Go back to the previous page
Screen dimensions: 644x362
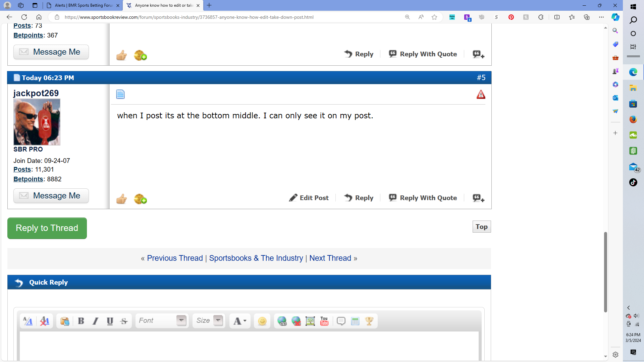[x=9, y=17]
